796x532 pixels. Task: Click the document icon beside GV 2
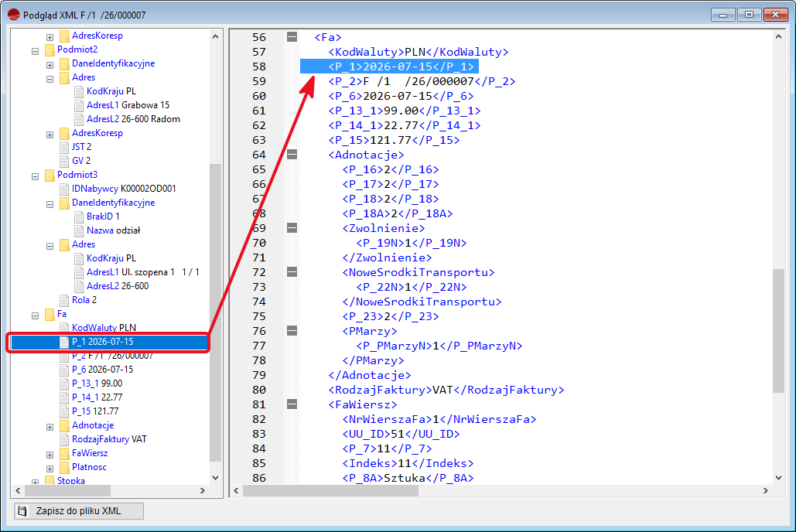pyautogui.click(x=64, y=161)
